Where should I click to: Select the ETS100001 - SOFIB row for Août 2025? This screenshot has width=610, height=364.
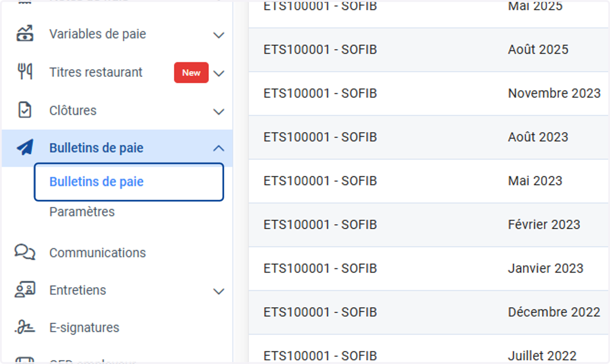point(429,50)
